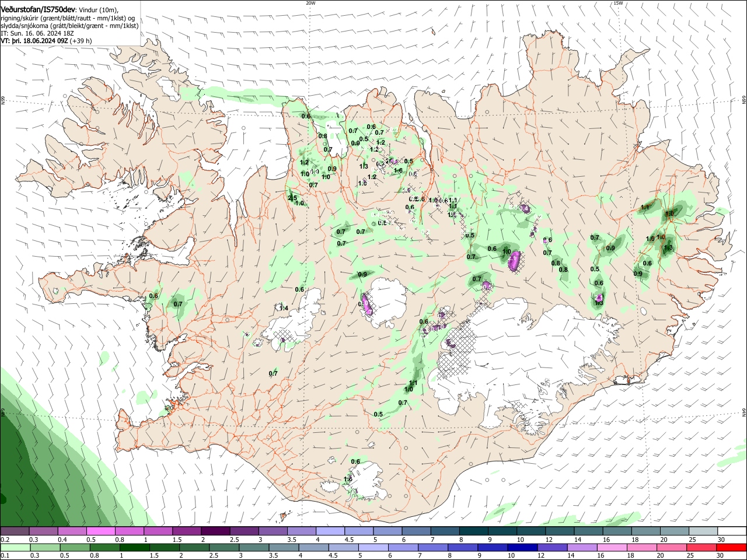Select the pale green swatch labelled 0.1, lower row
The height and width of the screenshot is (560, 747).
click(x=15, y=548)
